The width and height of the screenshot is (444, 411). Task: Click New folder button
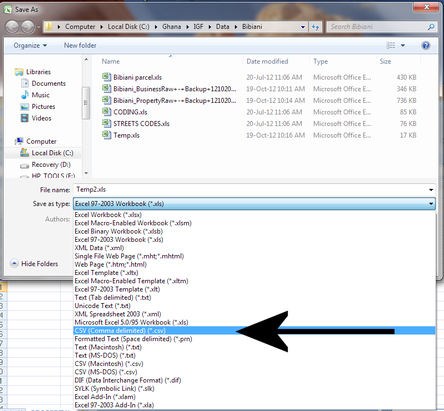pos(80,45)
